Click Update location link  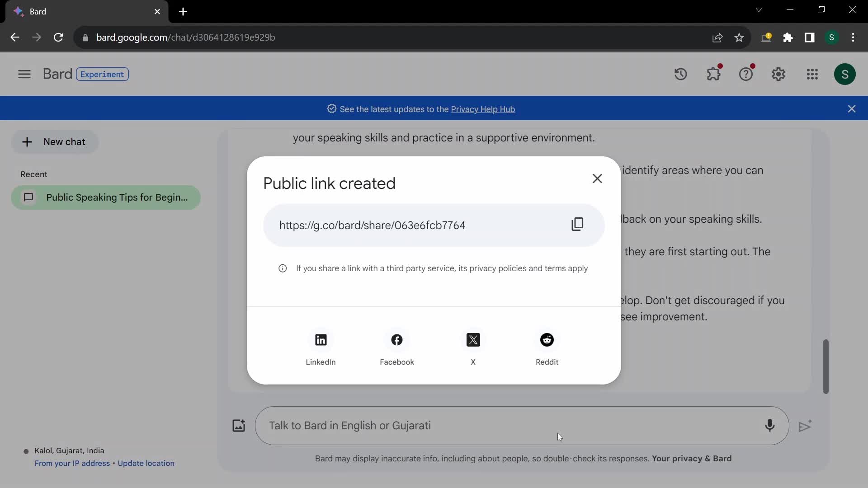(x=146, y=464)
